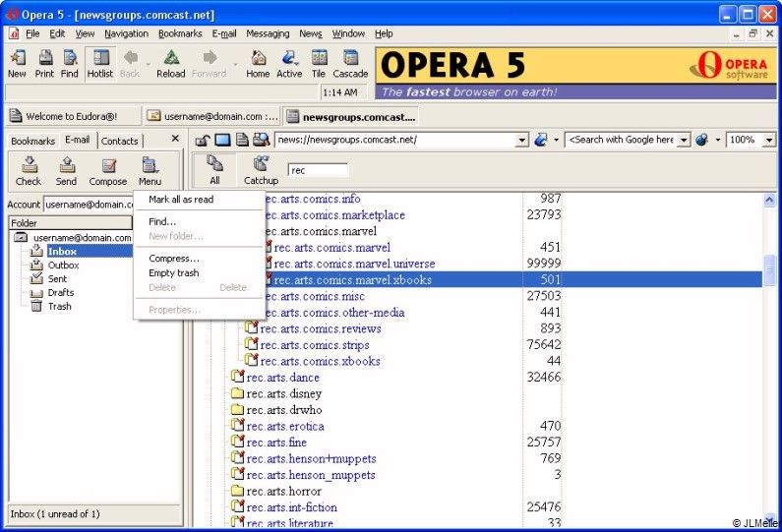
Task: Choose Mark all as read
Action: [x=199, y=200]
